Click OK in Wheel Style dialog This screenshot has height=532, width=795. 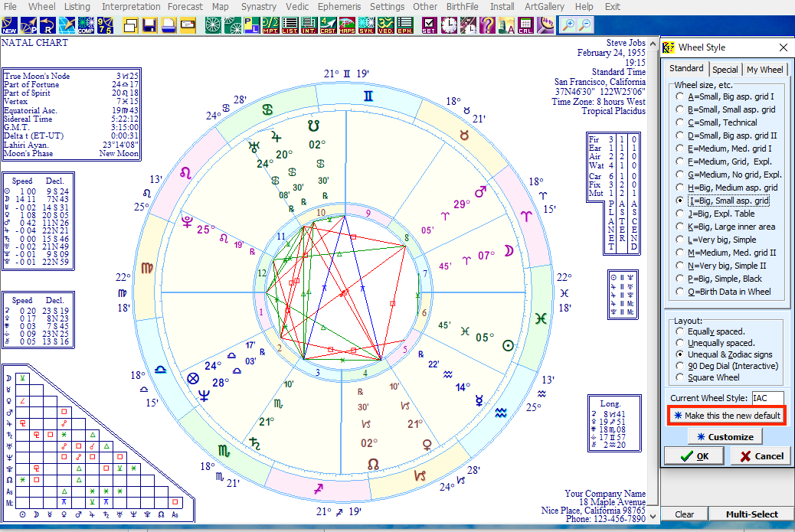point(695,456)
